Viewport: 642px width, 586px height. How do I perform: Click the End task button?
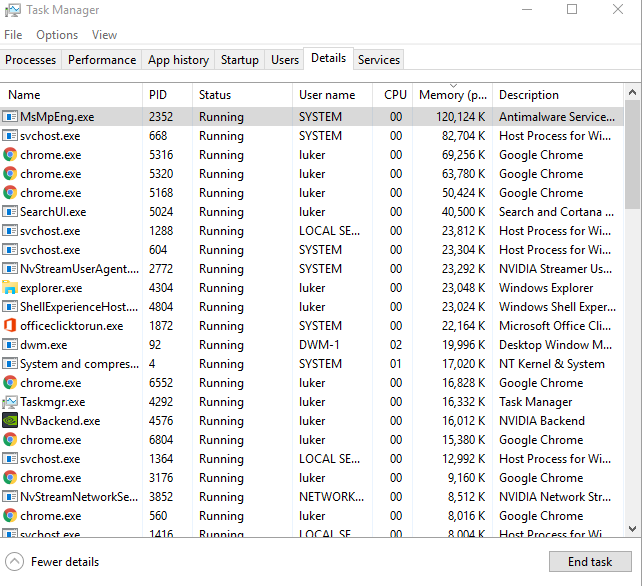click(590, 561)
